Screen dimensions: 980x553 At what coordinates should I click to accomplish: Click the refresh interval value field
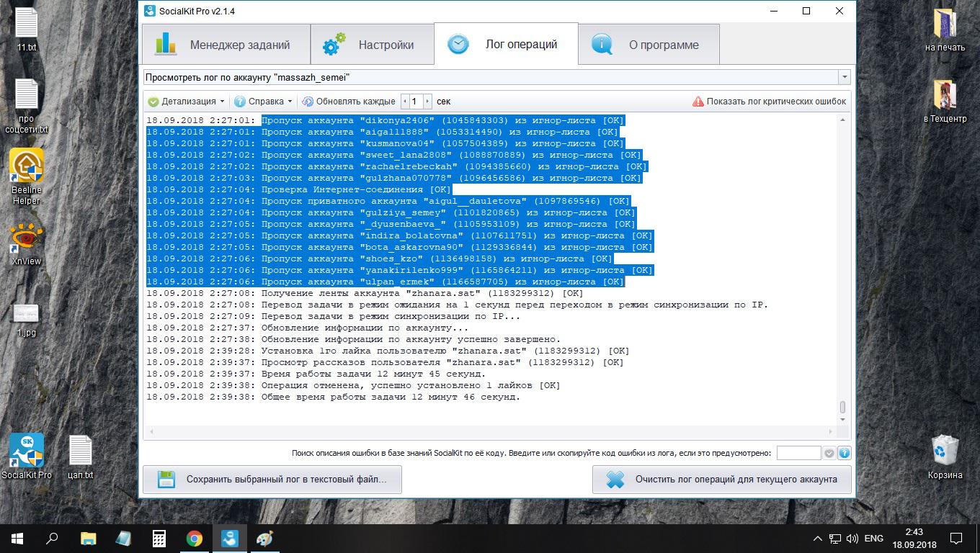pos(416,102)
